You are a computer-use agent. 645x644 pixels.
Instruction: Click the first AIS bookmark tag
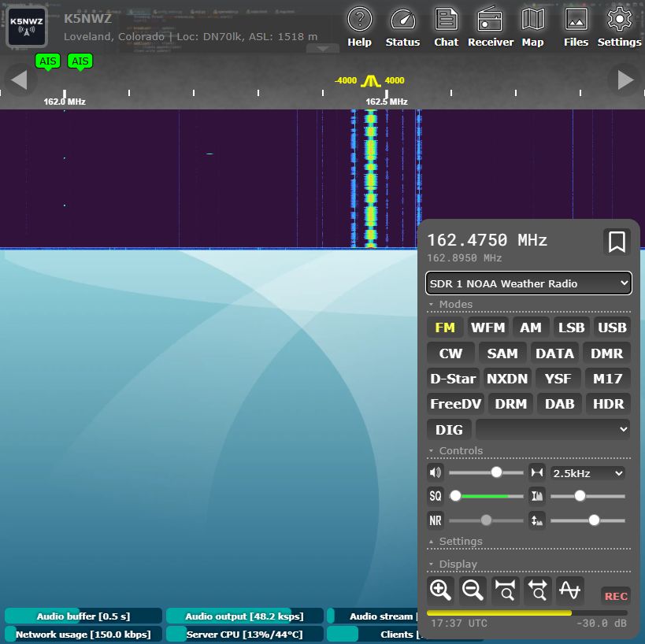[48, 61]
